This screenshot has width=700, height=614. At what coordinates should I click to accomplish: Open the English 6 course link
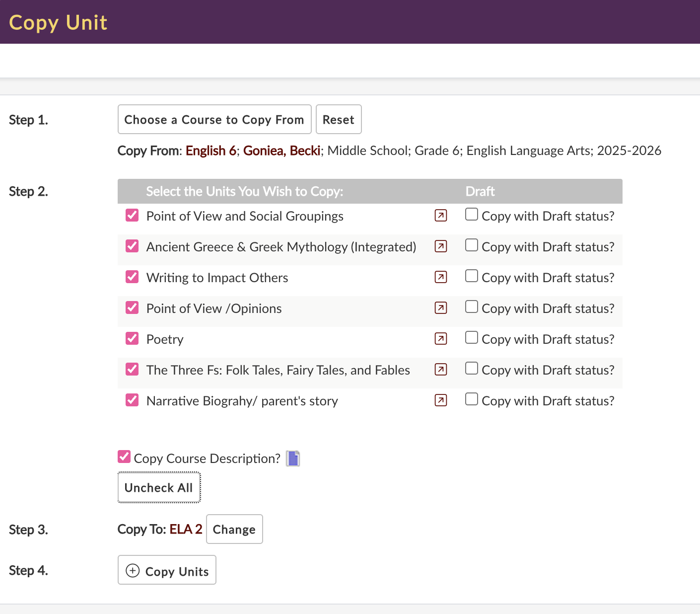pos(210,151)
